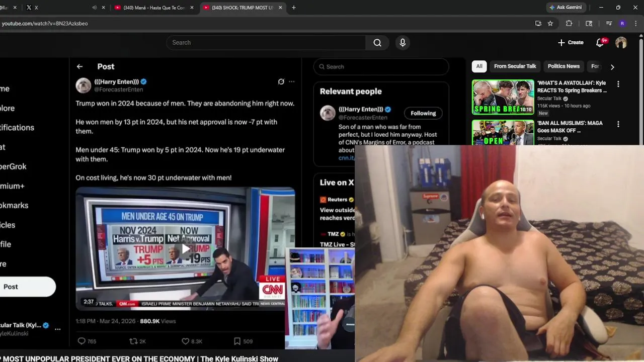The image size is (644, 362).
Task: Click the Premium+ item in X sidebar
Action: pos(12,186)
